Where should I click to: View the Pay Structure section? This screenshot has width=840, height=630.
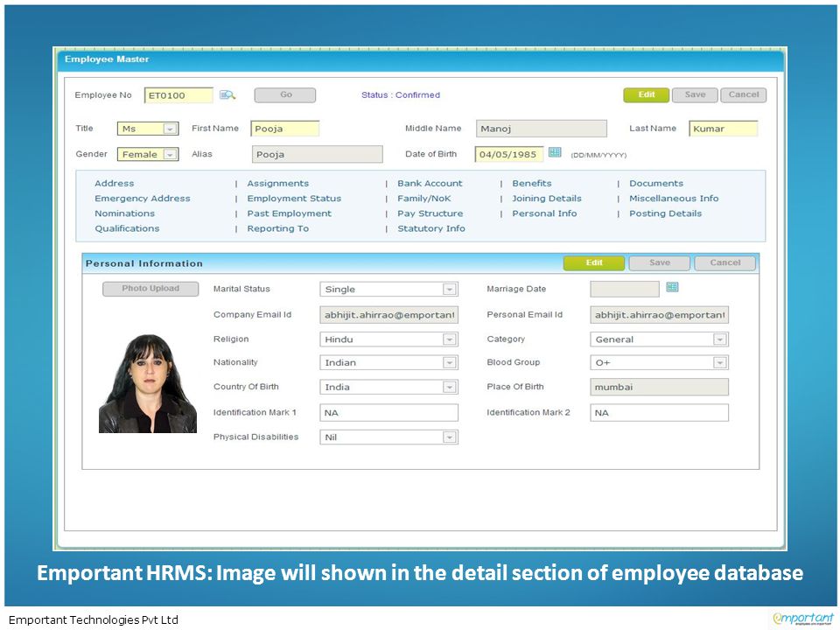coord(430,213)
